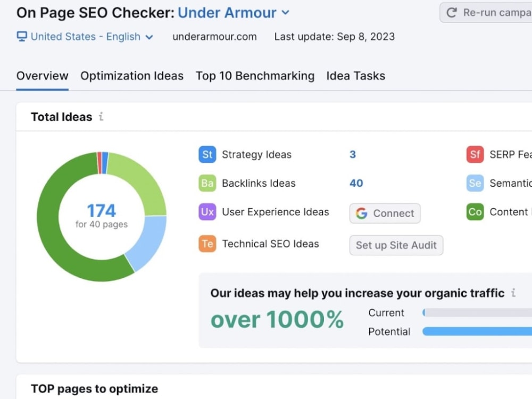
Task: Click the info icon next to Total Ideas
Action: point(101,117)
